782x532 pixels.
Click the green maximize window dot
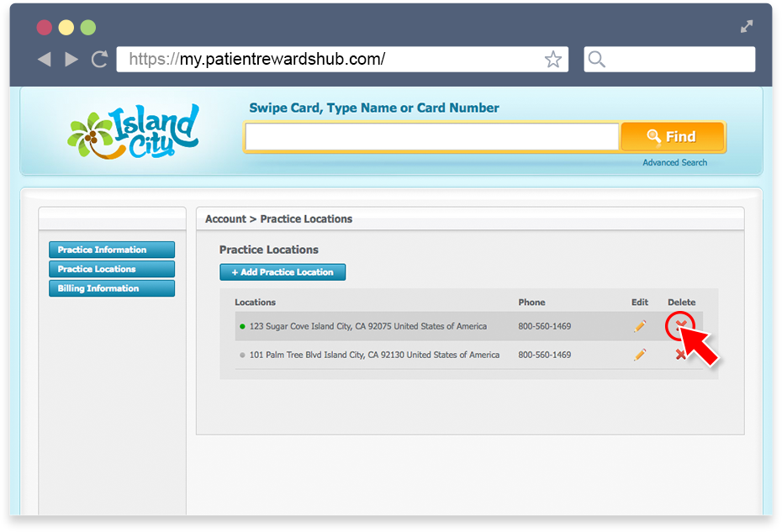88,28
